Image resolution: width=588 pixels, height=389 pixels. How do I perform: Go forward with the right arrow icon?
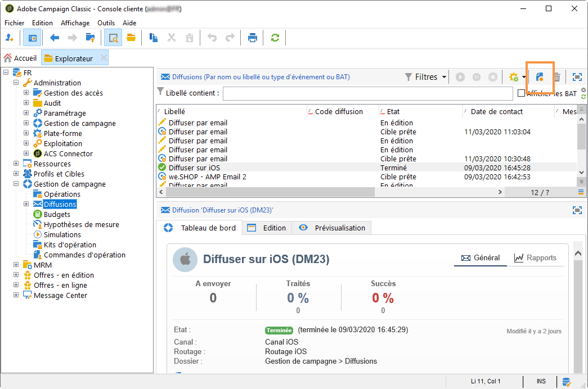pyautogui.click(x=73, y=38)
